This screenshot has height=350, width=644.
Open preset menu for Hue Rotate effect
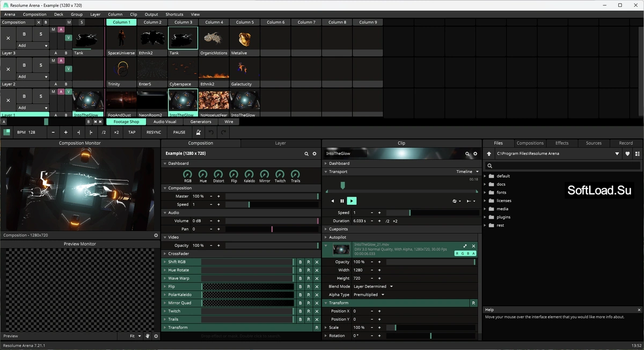[x=309, y=270]
